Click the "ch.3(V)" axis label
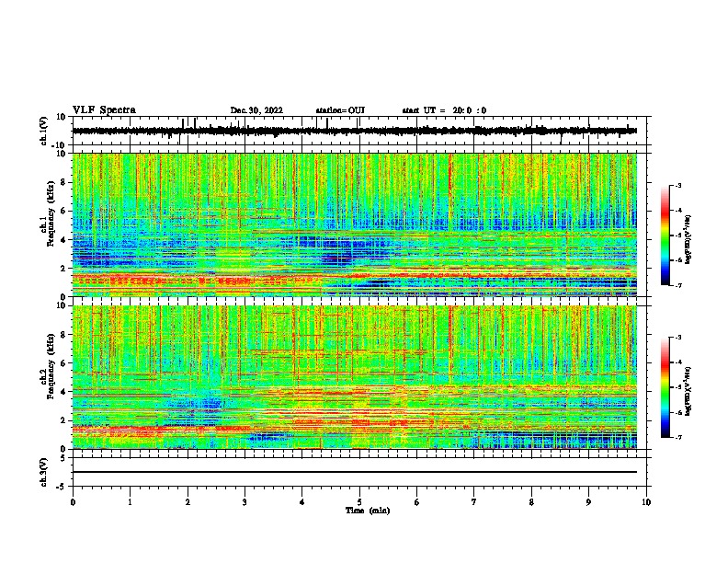This screenshot has height=563, width=728. click(44, 472)
